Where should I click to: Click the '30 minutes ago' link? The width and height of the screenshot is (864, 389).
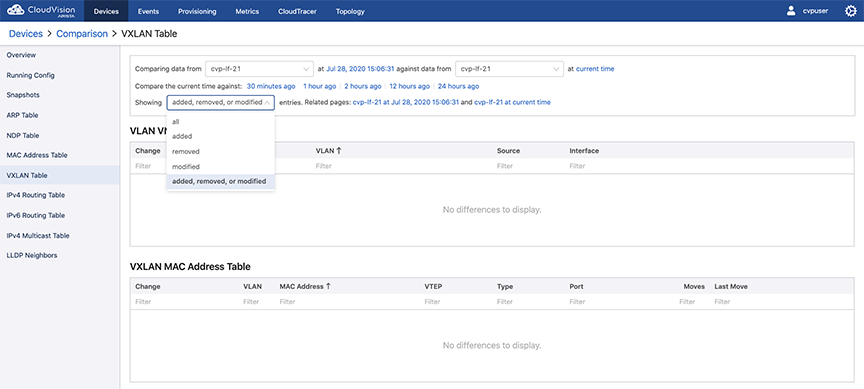[x=271, y=86]
